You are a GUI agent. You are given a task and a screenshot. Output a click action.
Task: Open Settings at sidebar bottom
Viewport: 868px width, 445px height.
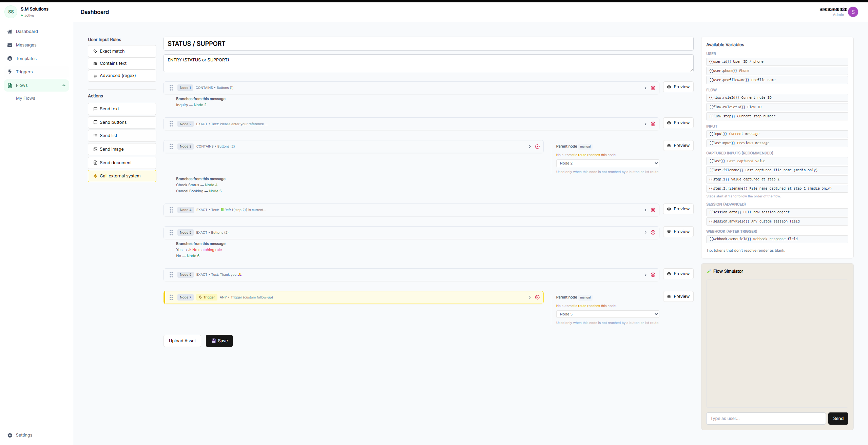click(x=36, y=435)
